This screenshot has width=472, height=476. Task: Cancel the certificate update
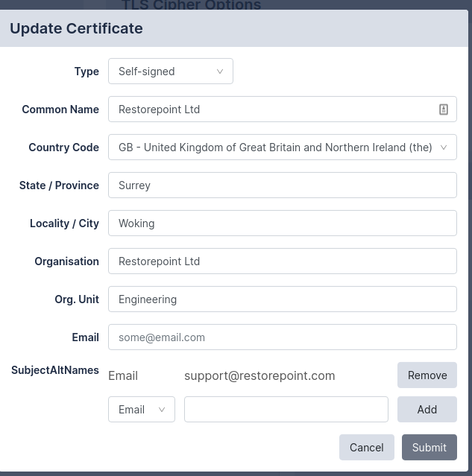tap(366, 448)
